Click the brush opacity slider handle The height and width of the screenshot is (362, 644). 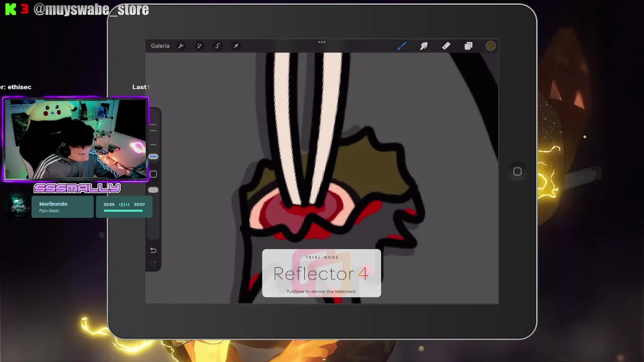(x=153, y=190)
